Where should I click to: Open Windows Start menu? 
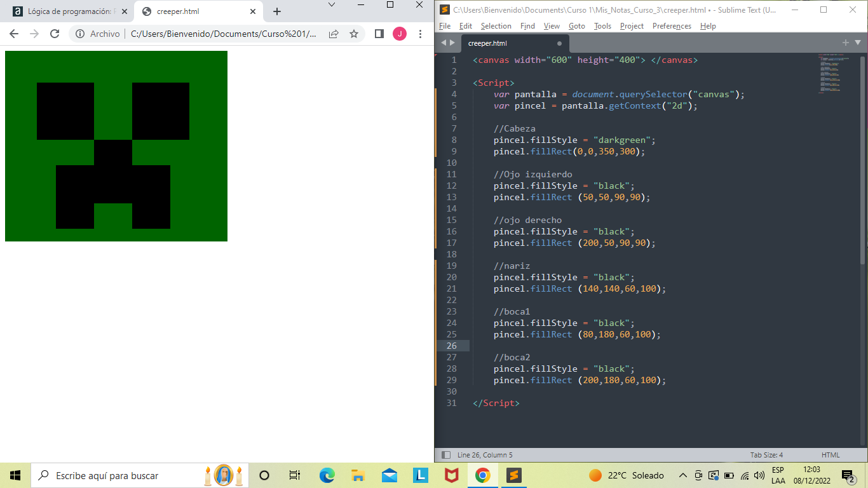click(15, 475)
